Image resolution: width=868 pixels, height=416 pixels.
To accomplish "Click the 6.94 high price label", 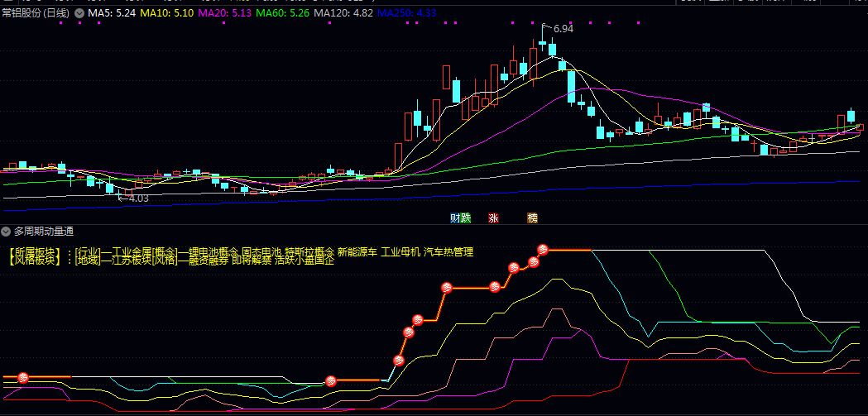I will click(563, 29).
